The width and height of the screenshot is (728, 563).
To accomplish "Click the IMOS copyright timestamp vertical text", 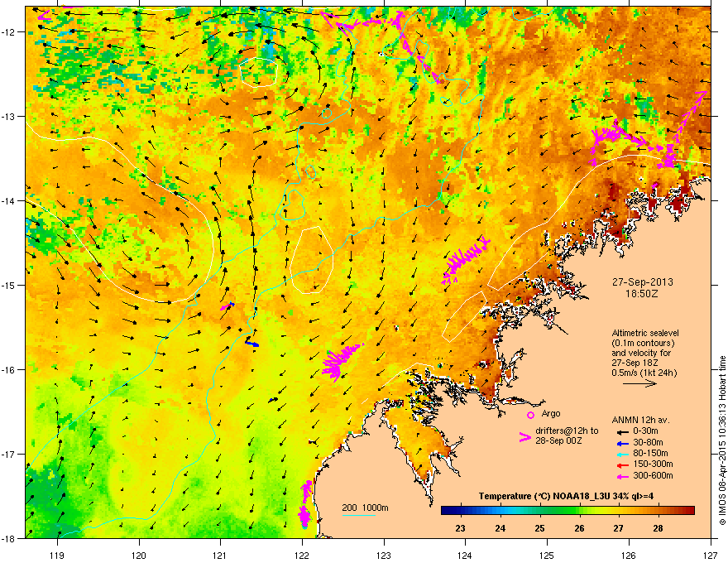I will (x=722, y=440).
